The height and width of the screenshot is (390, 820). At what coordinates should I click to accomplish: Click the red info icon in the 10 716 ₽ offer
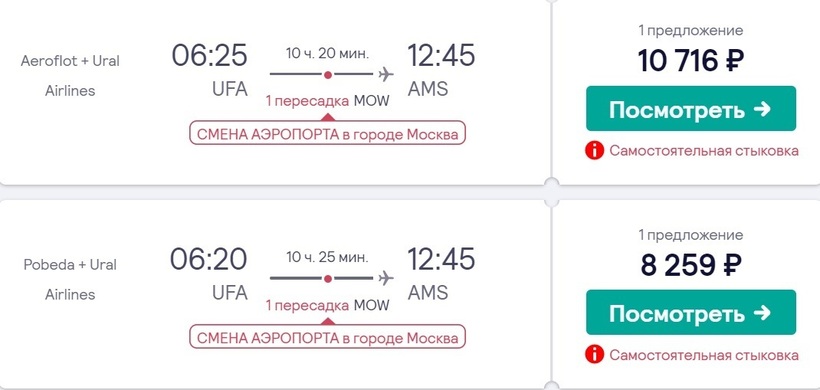[x=595, y=151]
